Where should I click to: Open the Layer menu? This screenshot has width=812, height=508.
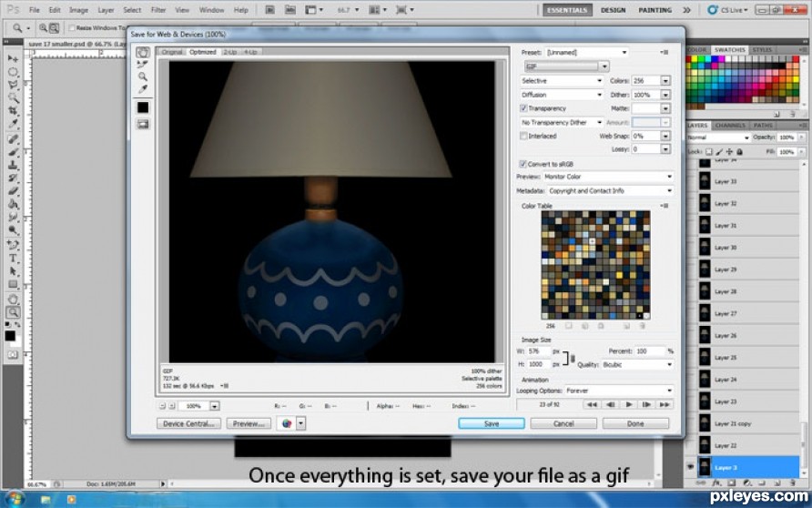point(106,10)
